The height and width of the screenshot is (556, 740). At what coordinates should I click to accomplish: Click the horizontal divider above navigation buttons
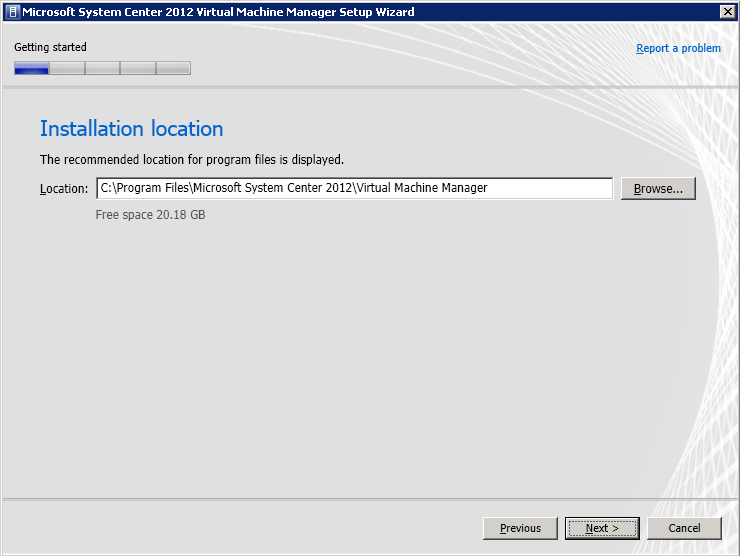(x=370, y=498)
